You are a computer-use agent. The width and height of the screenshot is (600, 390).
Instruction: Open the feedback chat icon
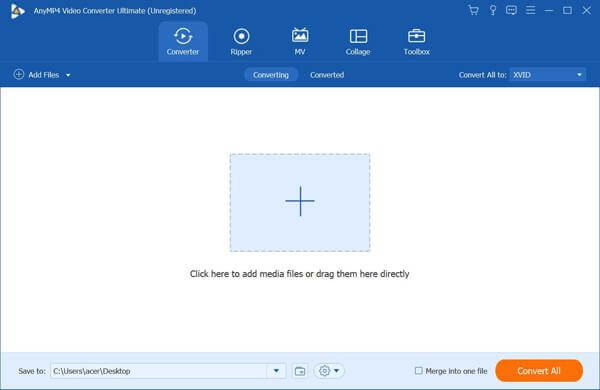[x=511, y=10]
